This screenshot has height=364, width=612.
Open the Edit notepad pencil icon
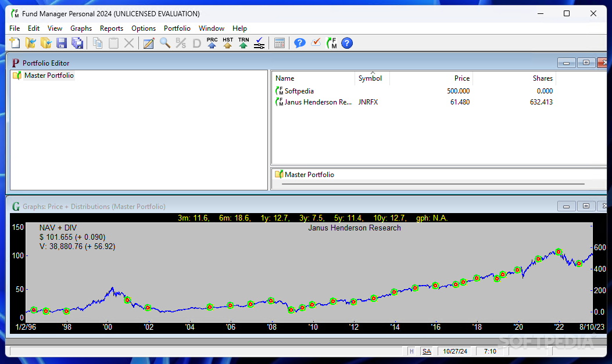(149, 43)
